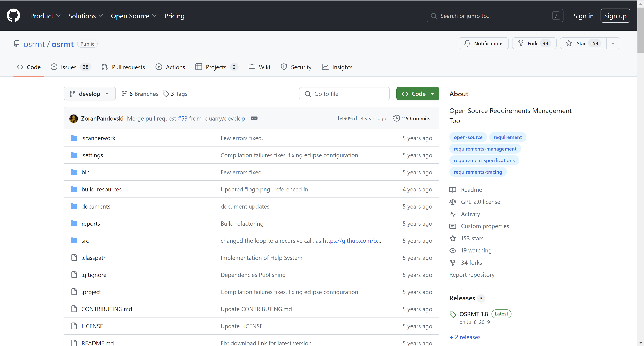
Task: Open the Product menu dropdown
Action: point(45,16)
